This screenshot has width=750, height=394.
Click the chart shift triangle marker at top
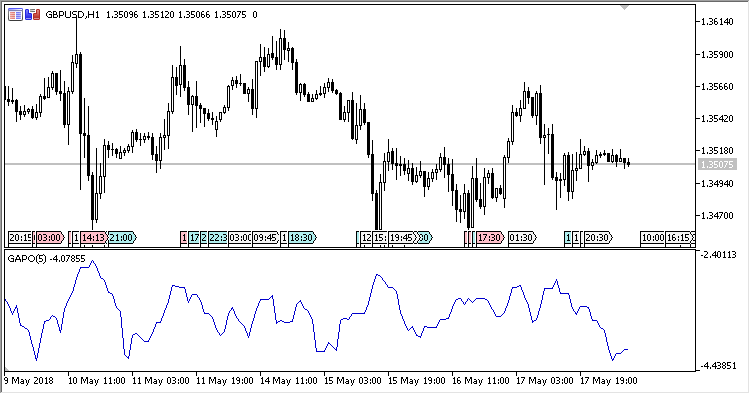click(624, 8)
